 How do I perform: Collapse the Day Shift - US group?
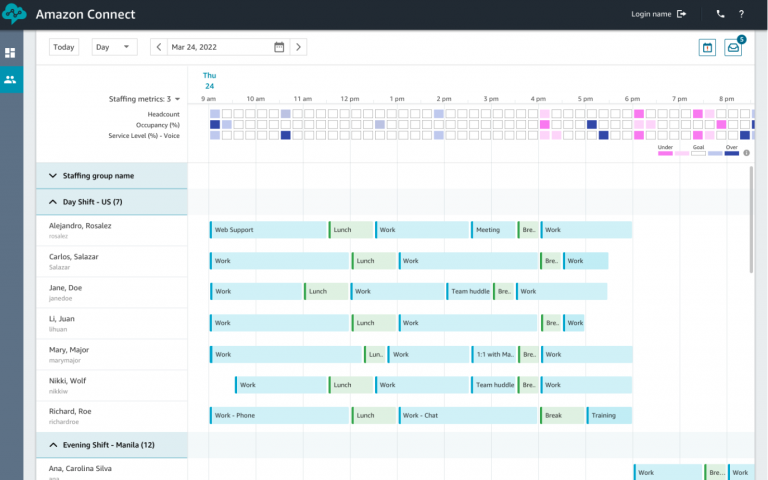[x=52, y=202]
